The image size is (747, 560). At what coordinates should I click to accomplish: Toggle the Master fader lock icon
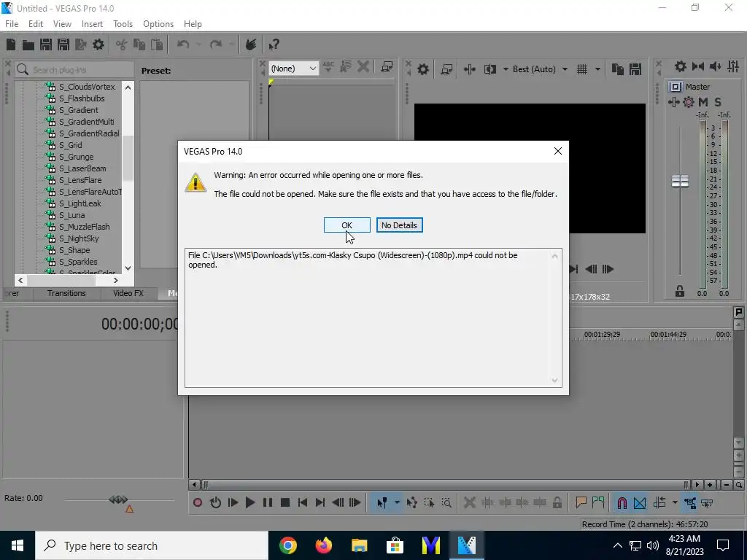[680, 292]
